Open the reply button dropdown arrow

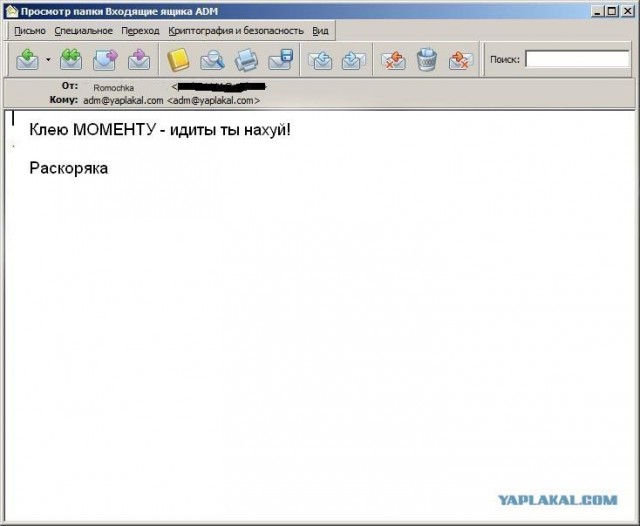click(48, 60)
